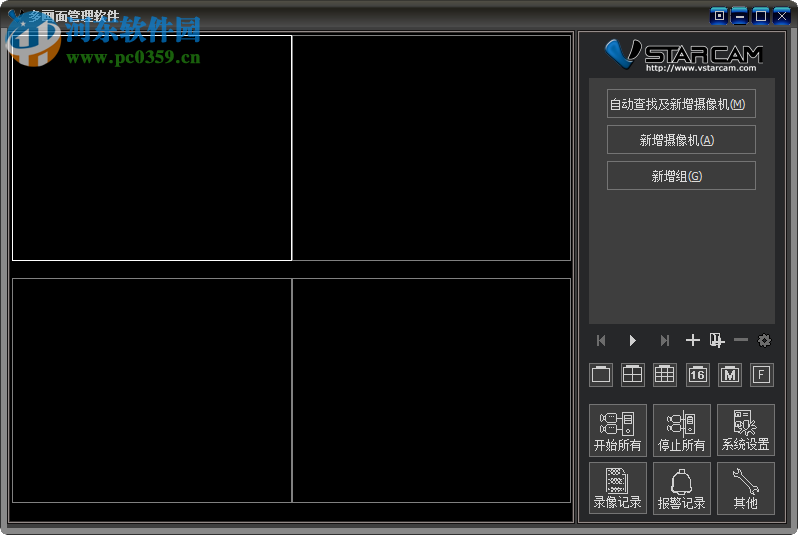The width and height of the screenshot is (798, 535).
Task: Click the add group icon
Action: 717,340
